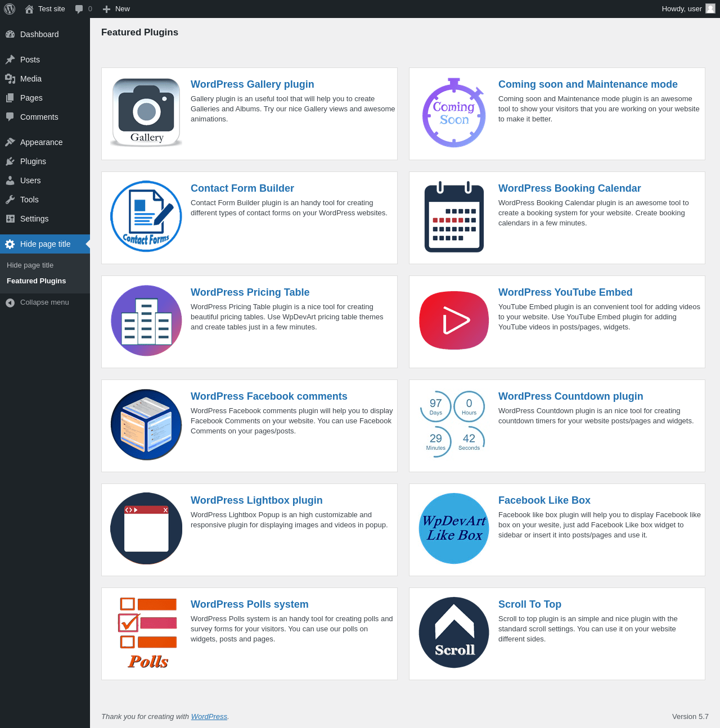
Task: Open the Tools menu item
Action: tap(45, 200)
